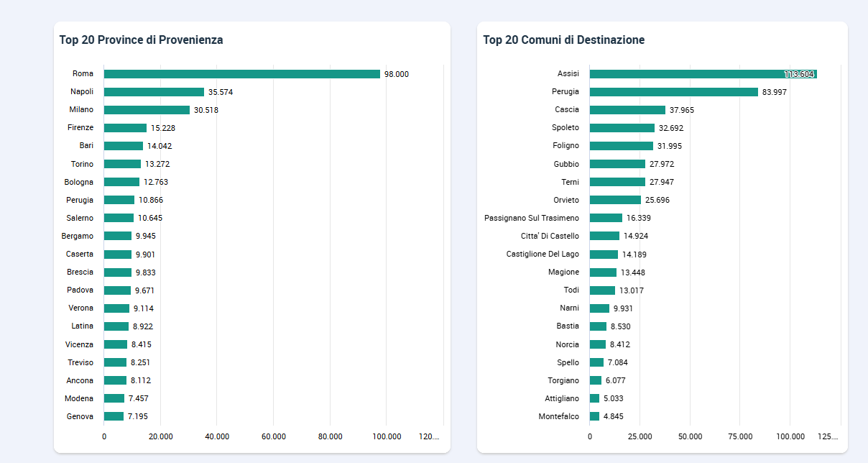Click the Bologna label on the province axis
Image resolution: width=868 pixels, height=463 pixels.
coord(78,182)
